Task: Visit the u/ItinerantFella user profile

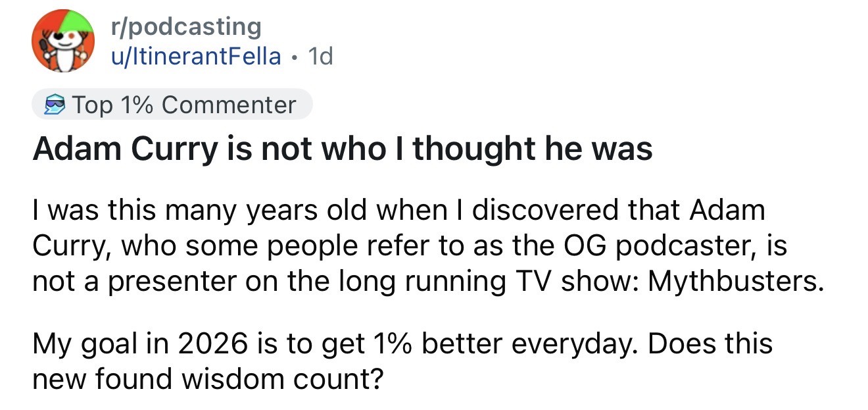Action: [195, 57]
